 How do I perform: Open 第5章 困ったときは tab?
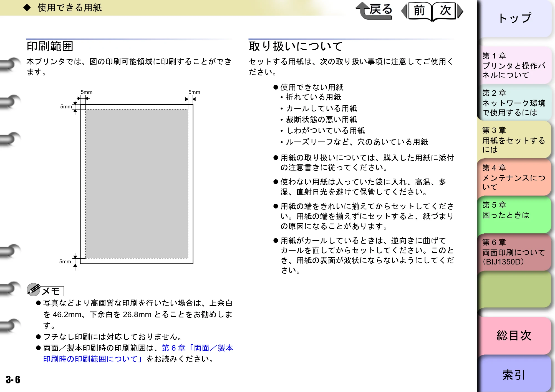click(x=515, y=214)
